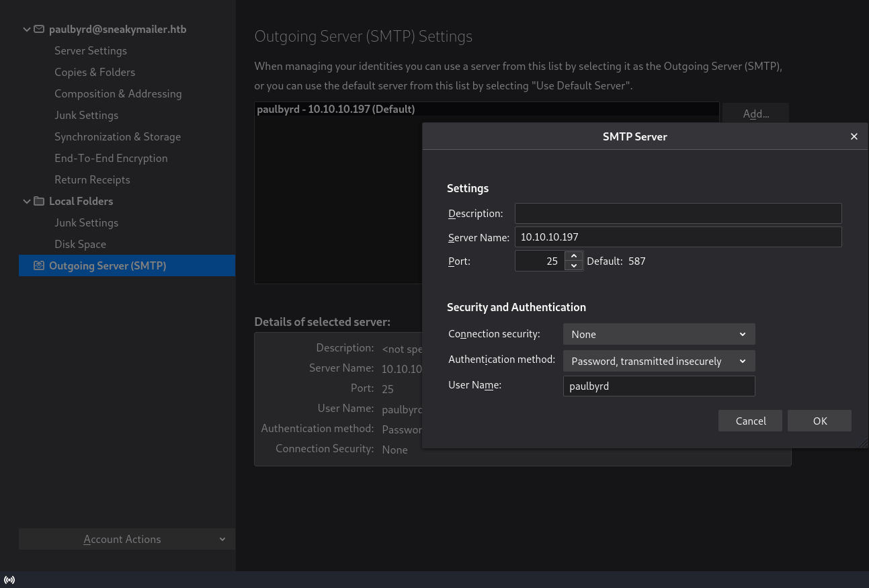Open Server Settings in the sidebar
Screen dimensions: 869x588
(91, 50)
